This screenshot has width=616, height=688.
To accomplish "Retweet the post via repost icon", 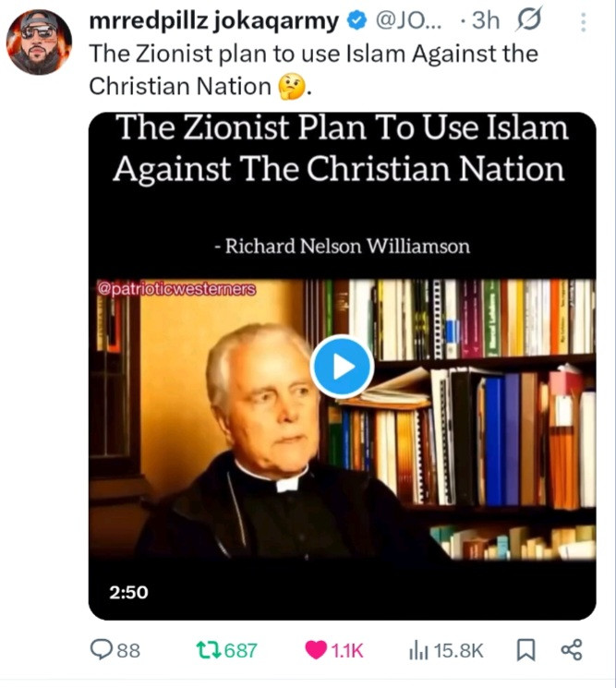I will 208,650.
